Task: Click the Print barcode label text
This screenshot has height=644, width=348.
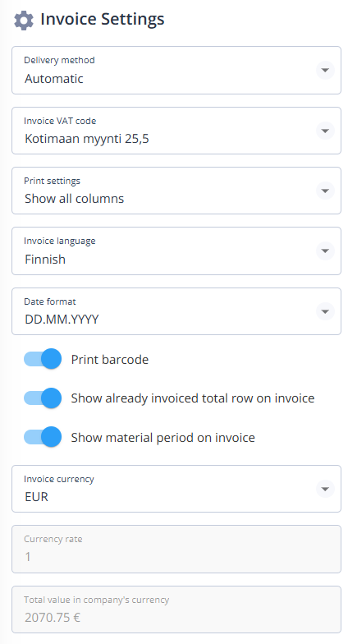Action: 110,360
